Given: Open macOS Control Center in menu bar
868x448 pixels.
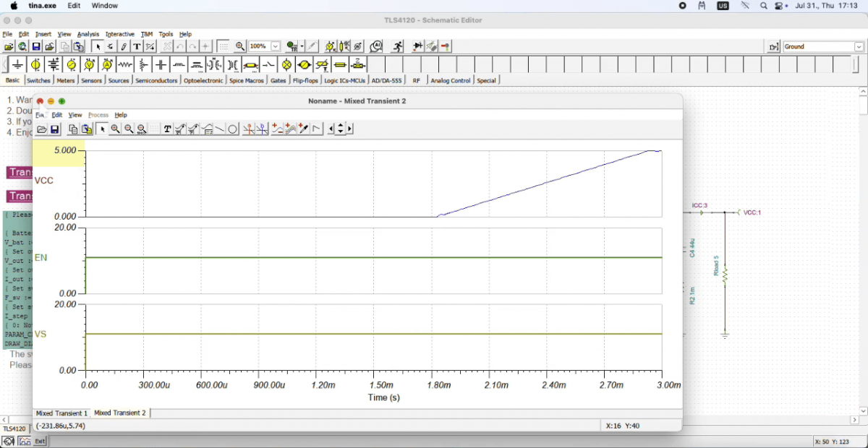Looking at the screenshot, I should pos(780,6).
